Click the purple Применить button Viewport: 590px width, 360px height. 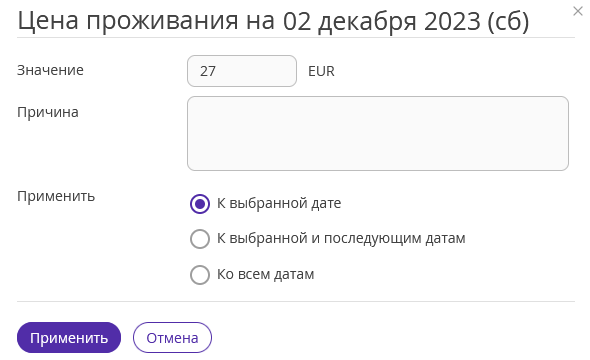coord(69,337)
